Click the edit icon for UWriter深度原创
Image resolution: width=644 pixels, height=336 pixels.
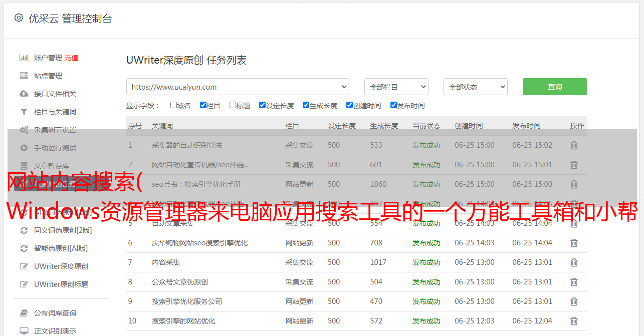tap(24, 266)
